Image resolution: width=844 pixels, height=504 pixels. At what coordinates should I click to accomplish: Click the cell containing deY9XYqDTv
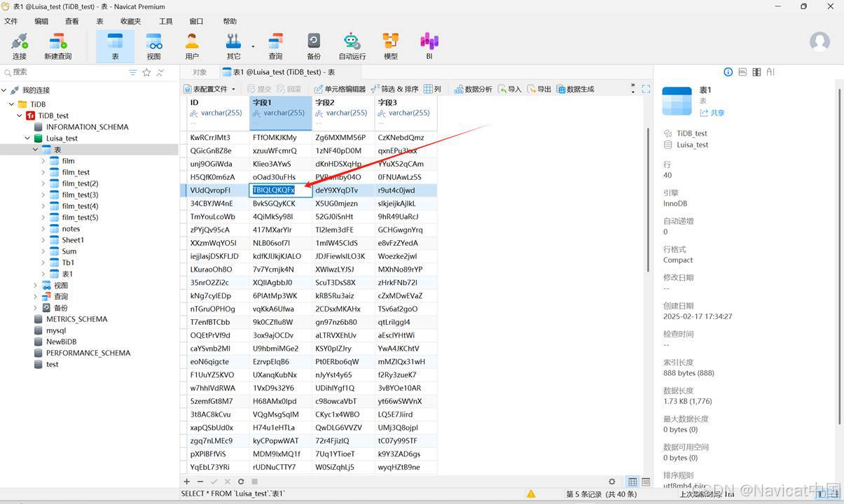pyautogui.click(x=343, y=190)
